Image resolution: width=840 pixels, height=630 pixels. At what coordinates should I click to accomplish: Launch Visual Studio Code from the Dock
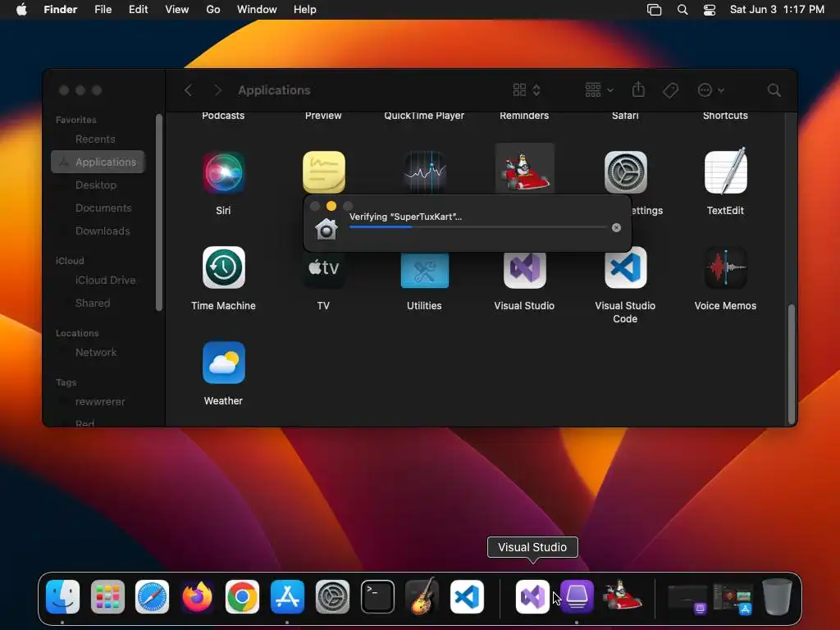click(x=467, y=596)
